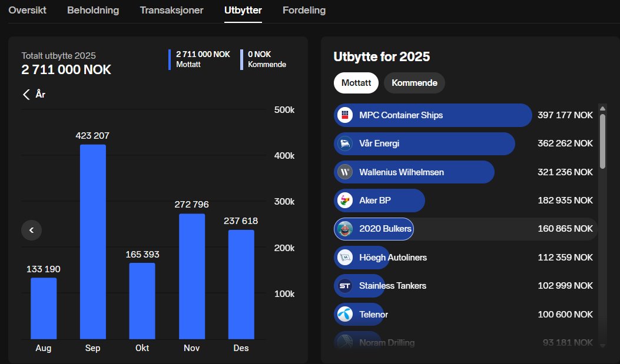Click the Aug bar in the dividend chart
Screen dimensions: 620x364
pyautogui.click(x=44, y=308)
